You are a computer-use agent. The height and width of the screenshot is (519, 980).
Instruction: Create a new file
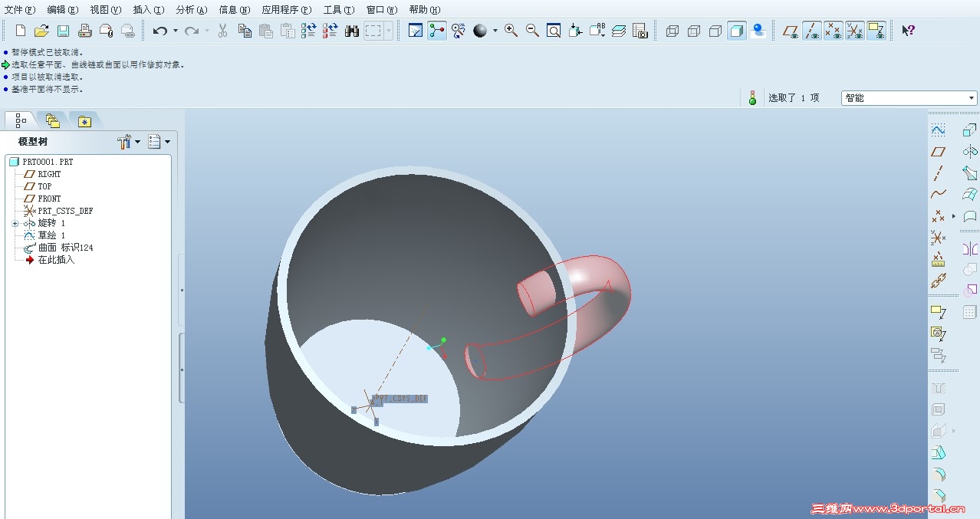[x=21, y=31]
